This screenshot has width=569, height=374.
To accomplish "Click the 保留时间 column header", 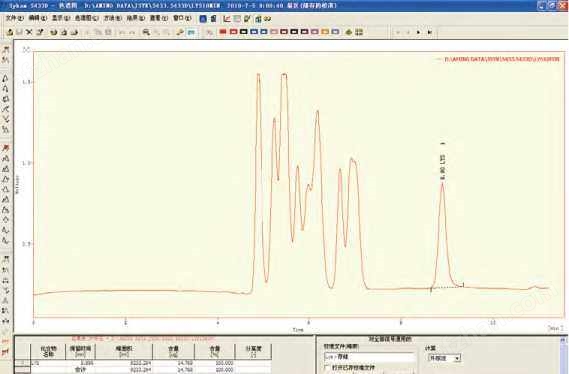I will [81, 351].
